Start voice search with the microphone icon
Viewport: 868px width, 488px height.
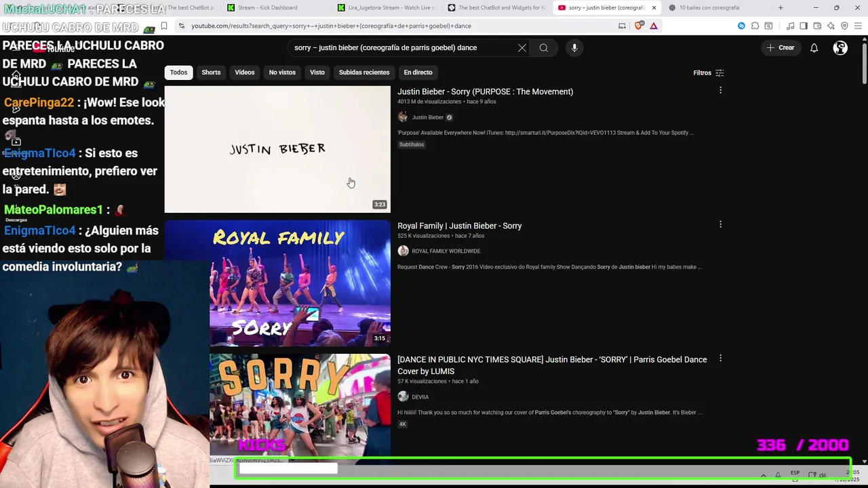coord(574,48)
